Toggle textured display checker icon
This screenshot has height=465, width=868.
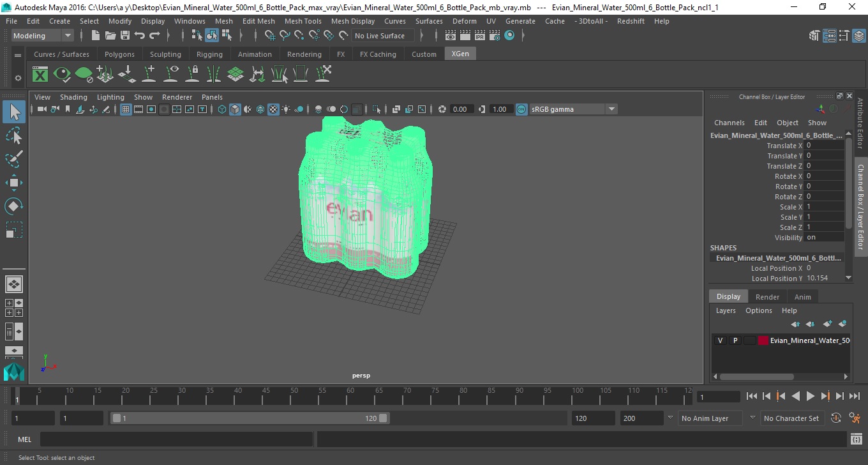[273, 109]
